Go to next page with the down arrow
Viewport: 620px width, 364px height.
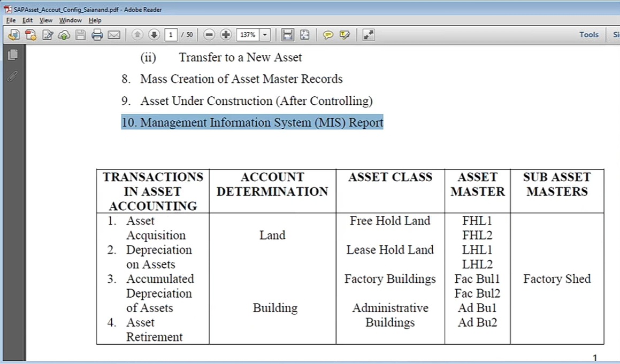(154, 35)
